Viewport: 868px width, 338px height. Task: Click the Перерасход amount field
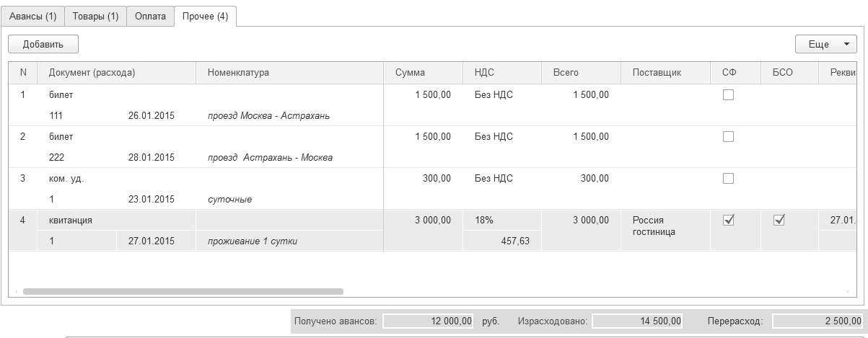coord(817,321)
